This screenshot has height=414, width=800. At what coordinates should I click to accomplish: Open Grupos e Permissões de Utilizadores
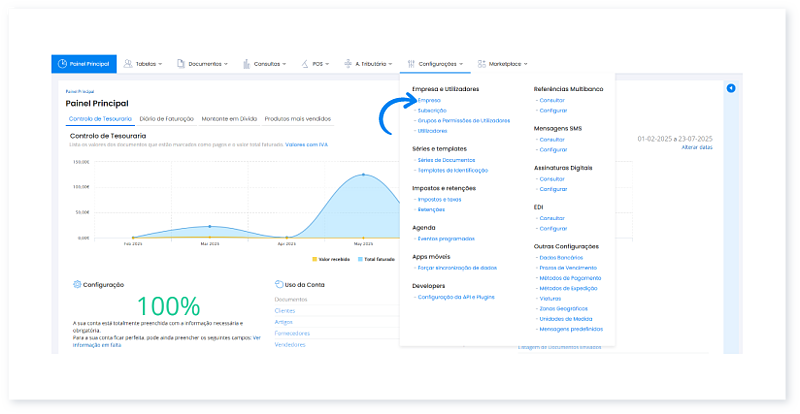[464, 121]
